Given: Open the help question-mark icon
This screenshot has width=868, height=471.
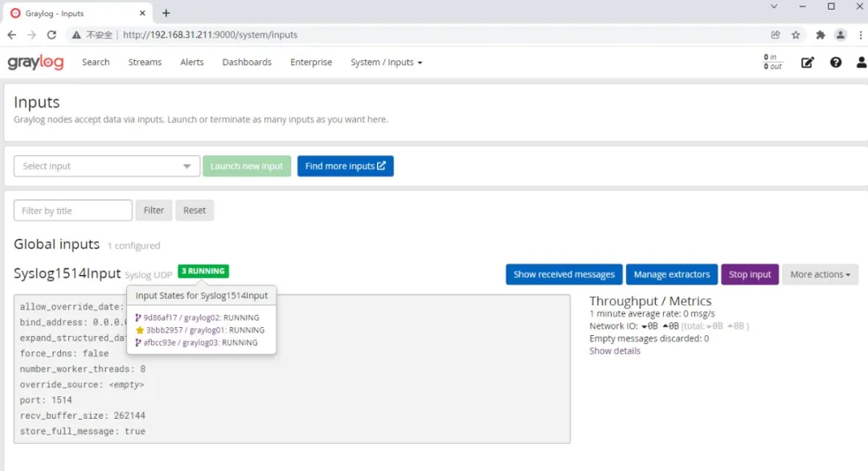Looking at the screenshot, I should [835, 63].
